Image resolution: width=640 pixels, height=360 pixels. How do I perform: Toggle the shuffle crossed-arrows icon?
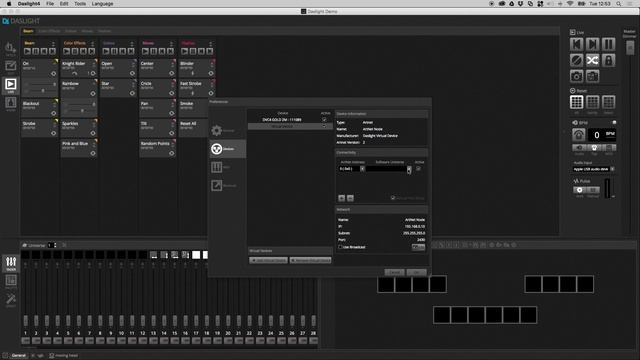[592, 60]
